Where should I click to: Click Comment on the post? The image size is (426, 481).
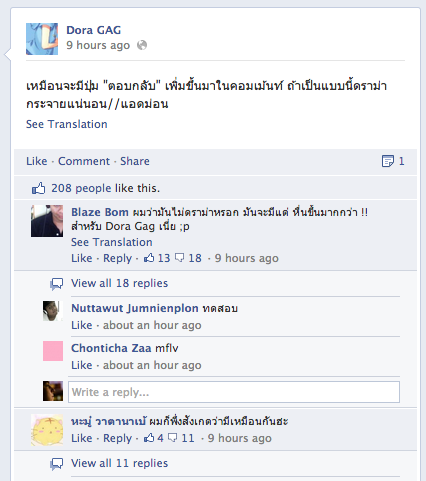[x=84, y=161]
